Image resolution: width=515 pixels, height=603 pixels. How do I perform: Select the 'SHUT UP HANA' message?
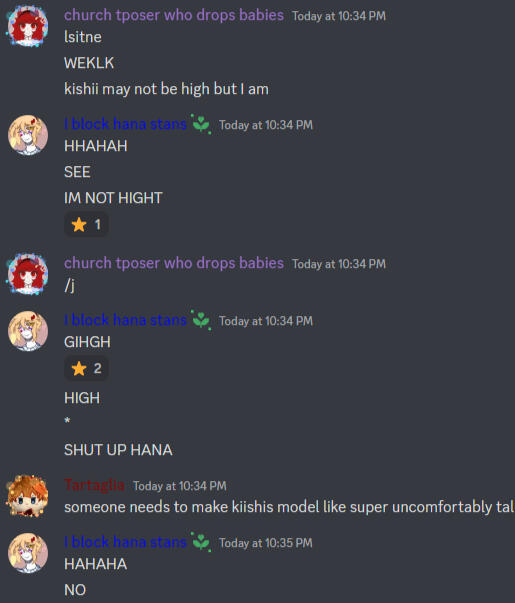(118, 450)
